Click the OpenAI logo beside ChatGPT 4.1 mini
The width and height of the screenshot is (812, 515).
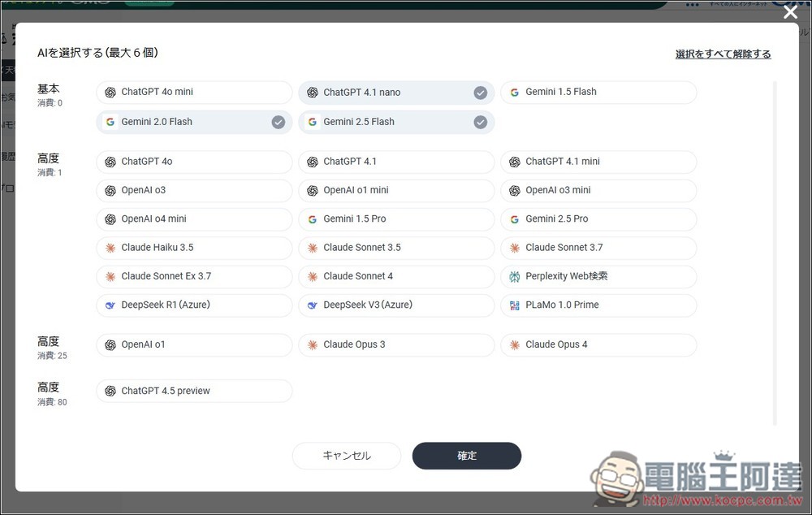tap(514, 162)
